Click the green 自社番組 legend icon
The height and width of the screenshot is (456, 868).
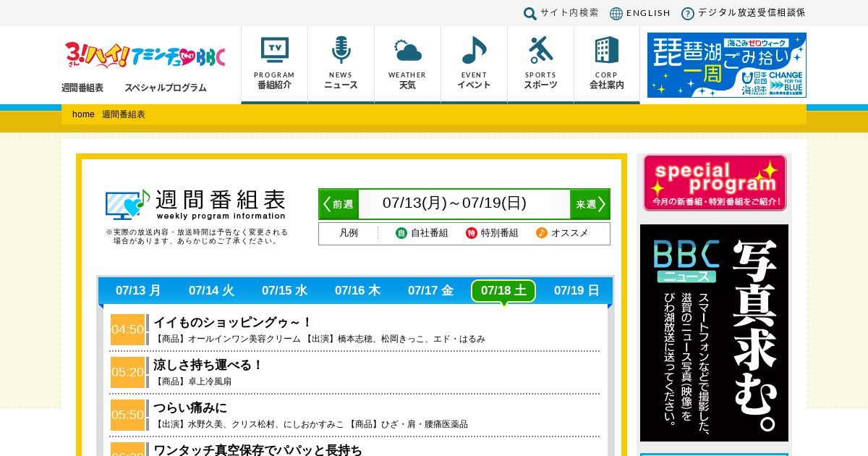(401, 233)
